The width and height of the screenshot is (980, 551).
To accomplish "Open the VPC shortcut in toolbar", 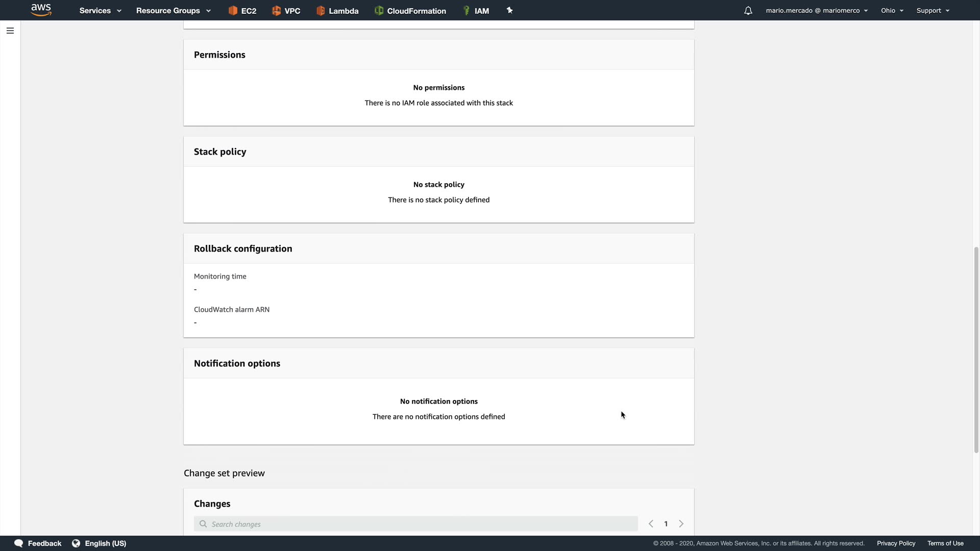I will (286, 11).
